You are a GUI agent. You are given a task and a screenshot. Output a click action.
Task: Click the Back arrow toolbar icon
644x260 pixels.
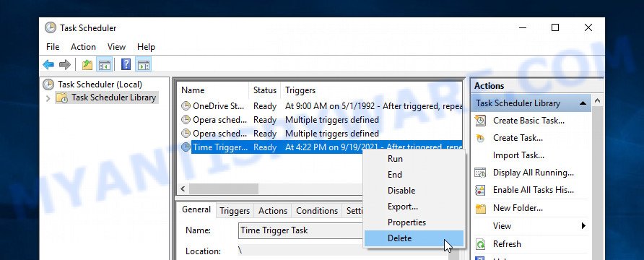coord(48,64)
